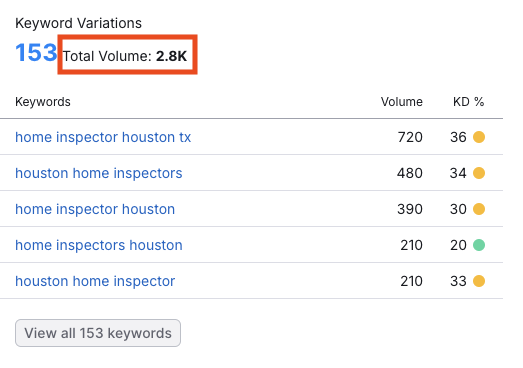Click KD value 20
This screenshot has width=523, height=368.
[x=458, y=245]
